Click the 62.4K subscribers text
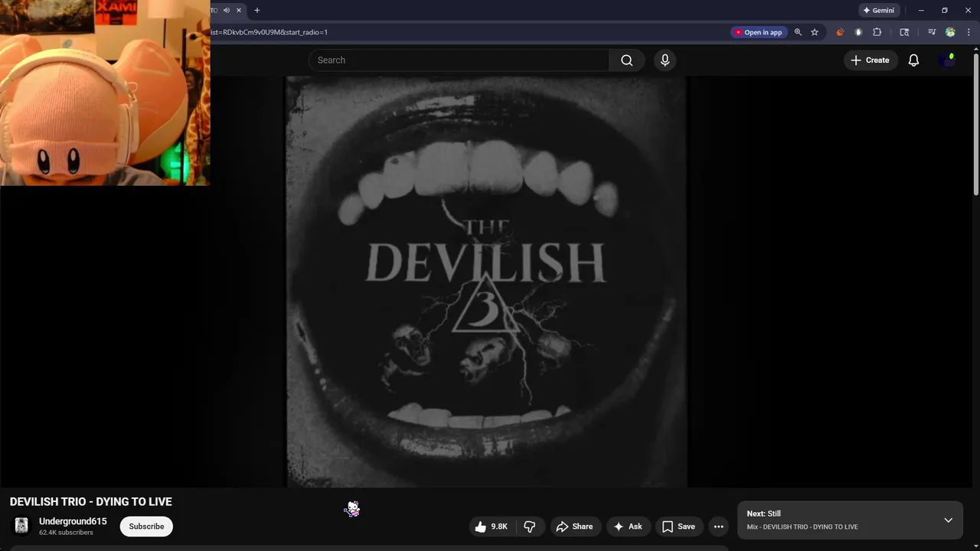Image resolution: width=980 pixels, height=551 pixels. pos(66,533)
